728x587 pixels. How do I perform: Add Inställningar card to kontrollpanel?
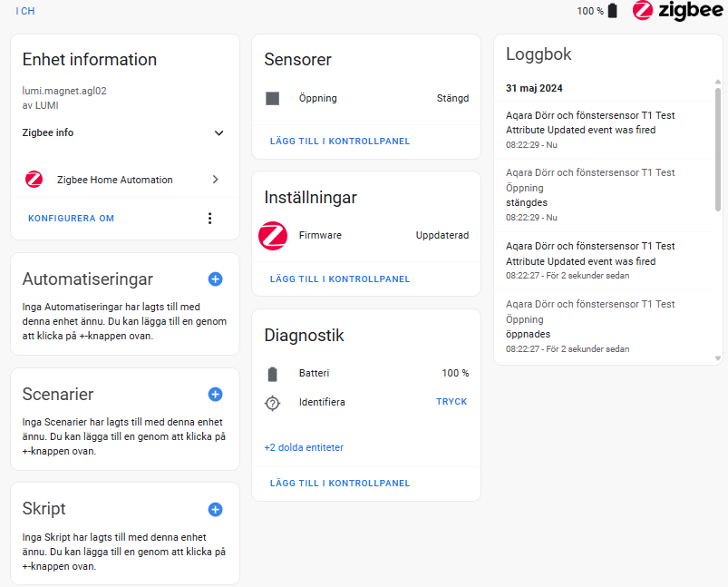click(340, 279)
